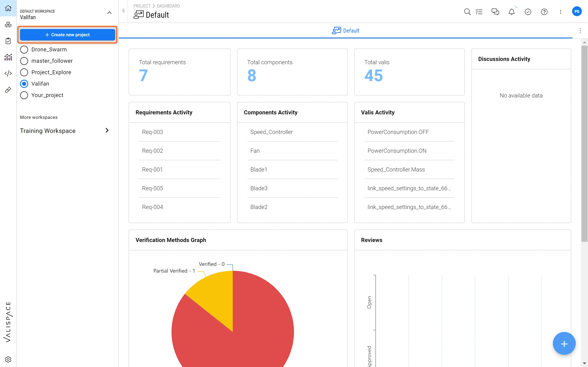Open the components module cubes icon
Viewport: 588px width, 367px height.
(8, 24)
